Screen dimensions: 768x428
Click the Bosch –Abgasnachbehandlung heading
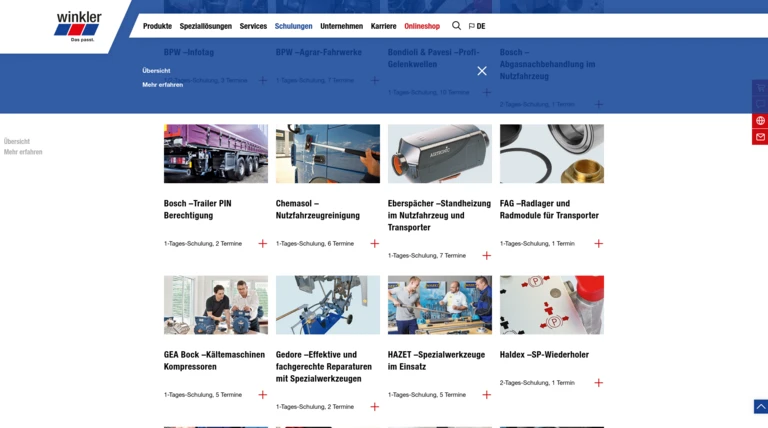click(x=547, y=64)
